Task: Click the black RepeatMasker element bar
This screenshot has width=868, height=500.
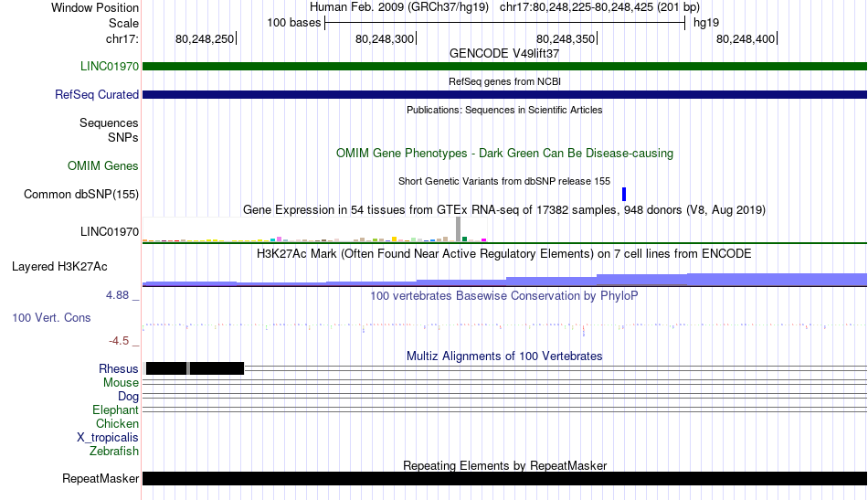Action: 504,478
